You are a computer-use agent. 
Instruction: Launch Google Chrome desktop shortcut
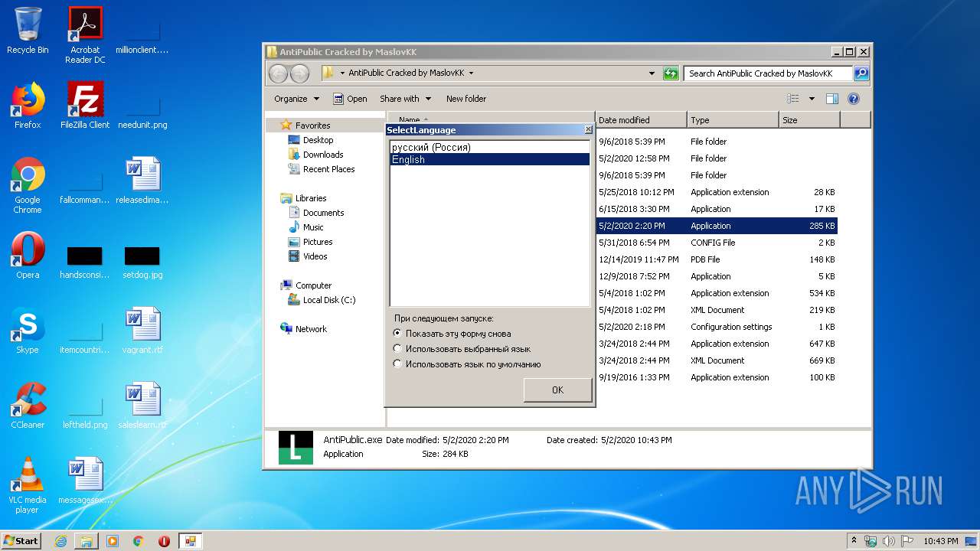pos(28,185)
